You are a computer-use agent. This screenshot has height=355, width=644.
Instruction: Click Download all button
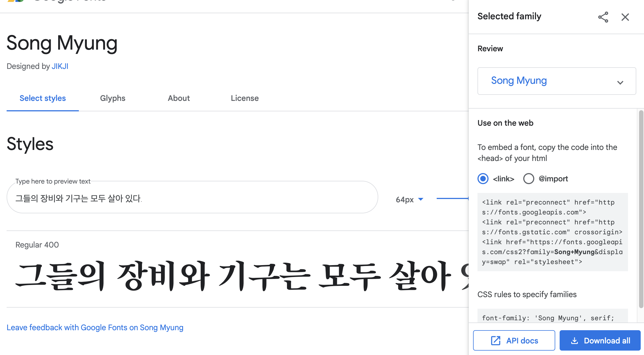pyautogui.click(x=600, y=340)
